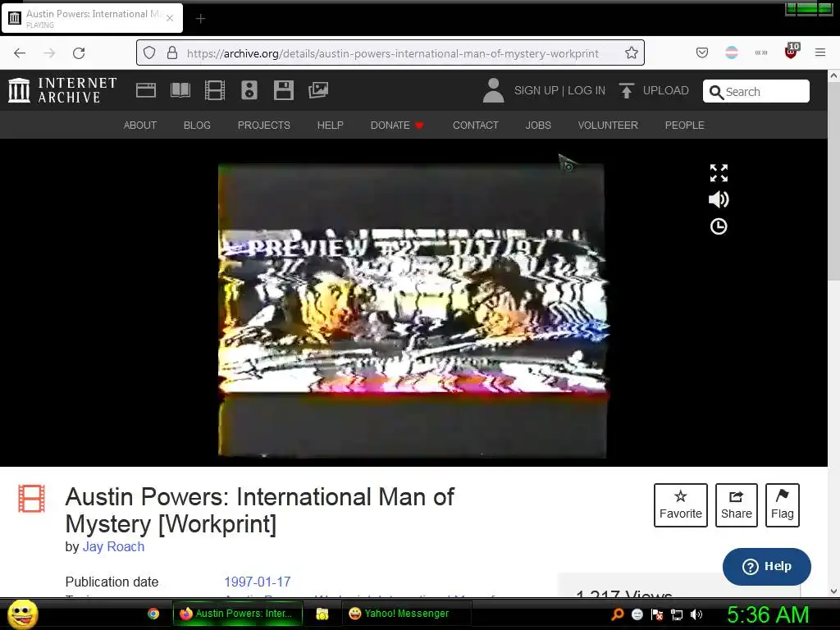Viewport: 840px width, 630px height.
Task: Close the Austin Powers tab
Action: pos(170,18)
